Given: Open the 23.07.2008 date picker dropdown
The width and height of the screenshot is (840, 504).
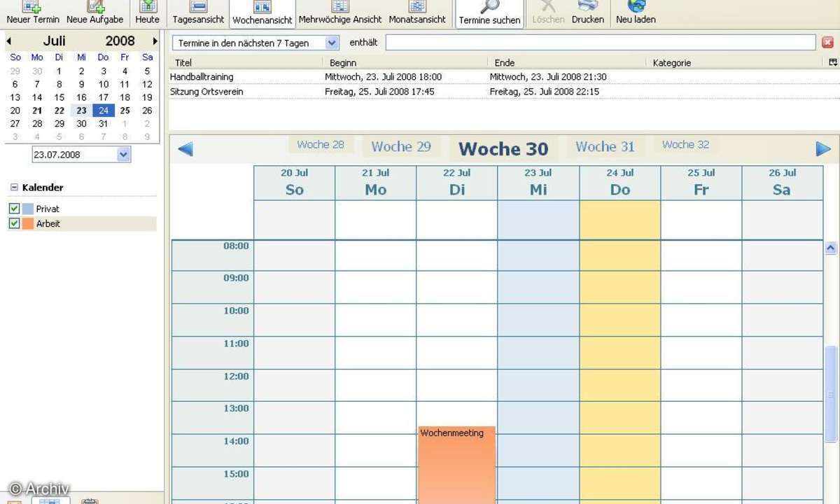Looking at the screenshot, I should click(124, 155).
